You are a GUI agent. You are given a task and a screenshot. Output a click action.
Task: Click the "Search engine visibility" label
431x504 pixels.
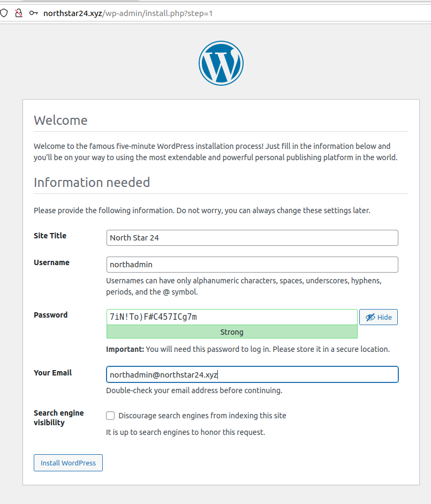tap(58, 418)
